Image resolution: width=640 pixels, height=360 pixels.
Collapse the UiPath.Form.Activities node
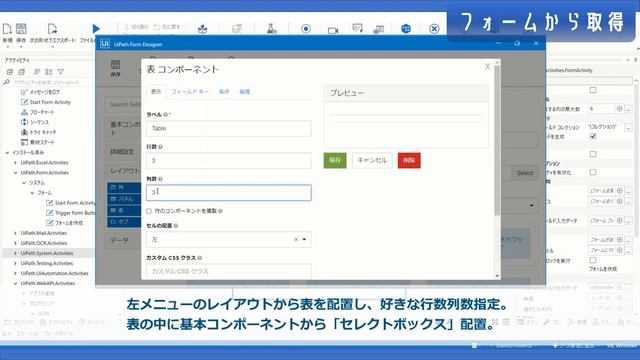(x=16, y=173)
